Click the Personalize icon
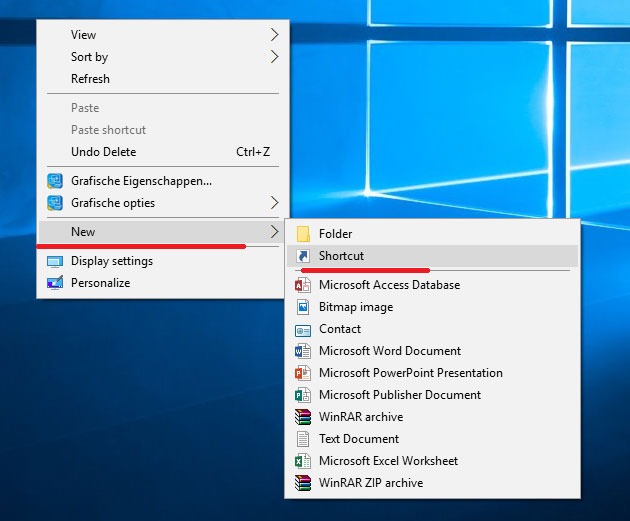The width and height of the screenshot is (630, 521). 55,283
